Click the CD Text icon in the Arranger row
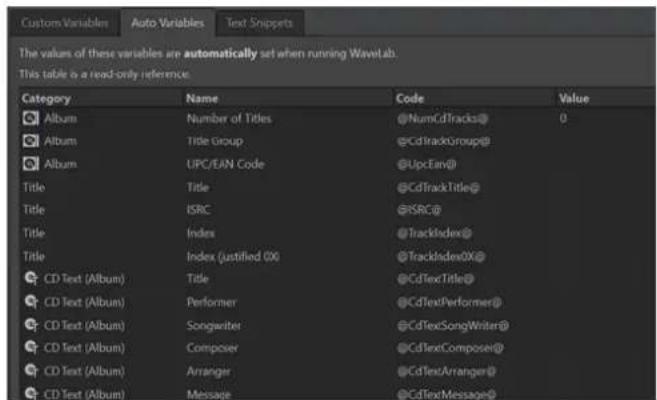This screenshot has width=657, height=400. tap(31, 371)
